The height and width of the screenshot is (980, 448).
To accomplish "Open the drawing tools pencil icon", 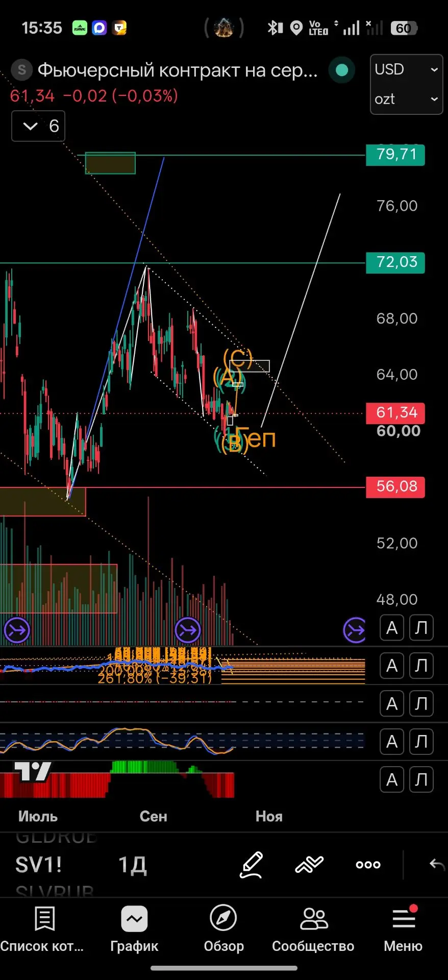I will 251,865.
